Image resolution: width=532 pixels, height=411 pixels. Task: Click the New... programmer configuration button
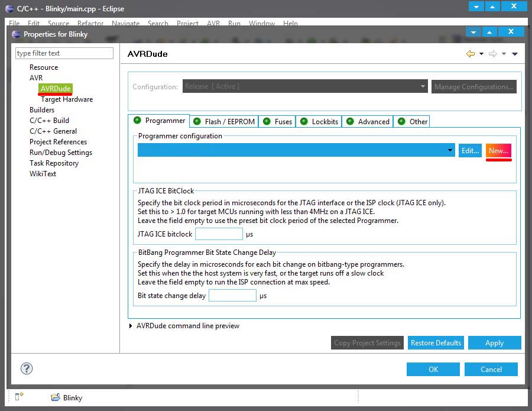(498, 150)
